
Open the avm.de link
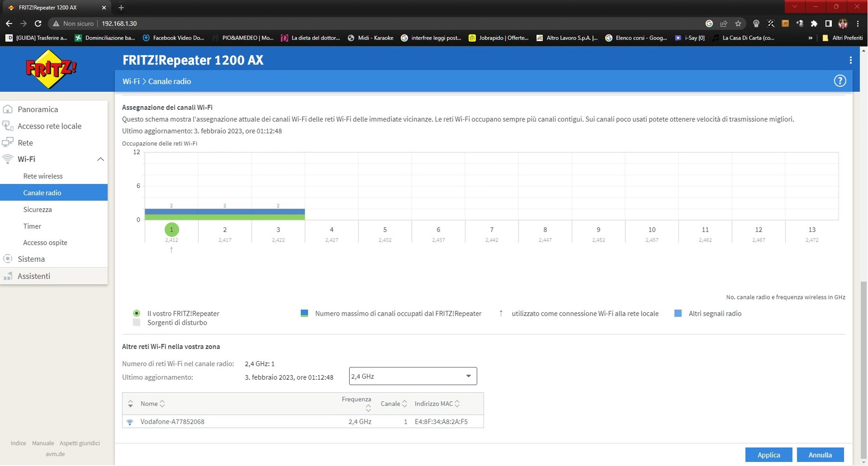[55, 454]
